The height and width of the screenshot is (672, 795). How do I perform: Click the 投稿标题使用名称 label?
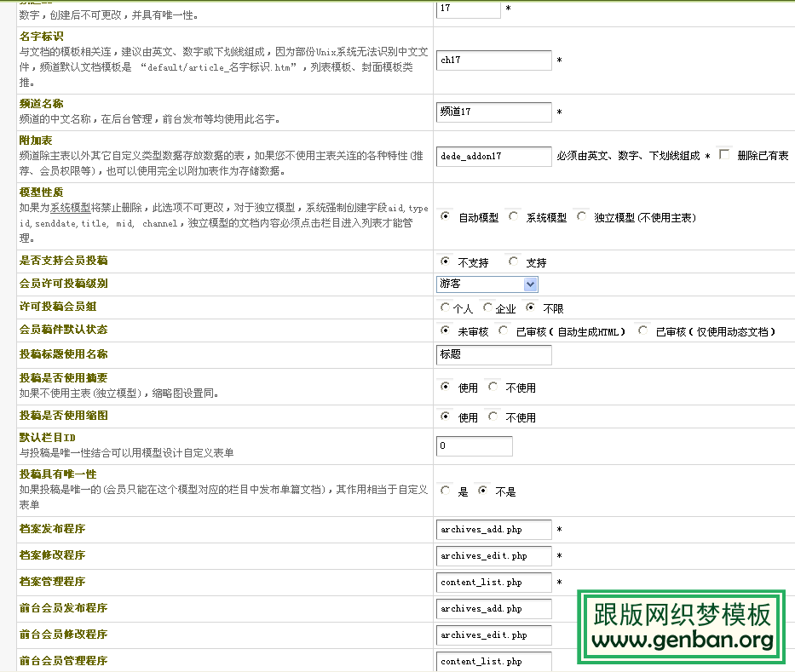click(x=63, y=354)
